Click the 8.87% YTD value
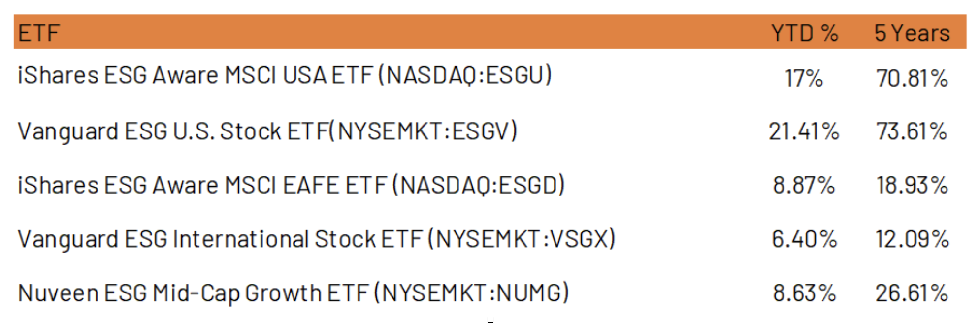 point(804,185)
